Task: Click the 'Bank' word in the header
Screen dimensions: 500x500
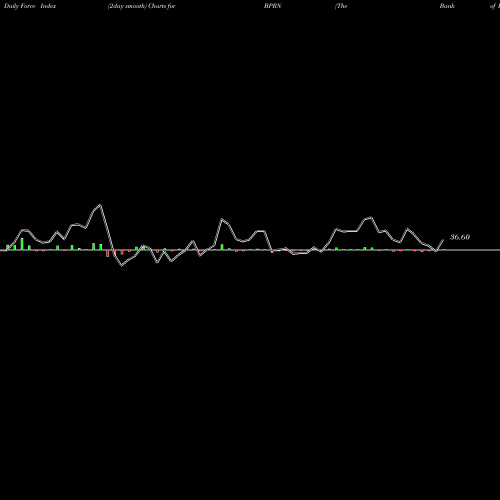Action: tap(447, 6)
